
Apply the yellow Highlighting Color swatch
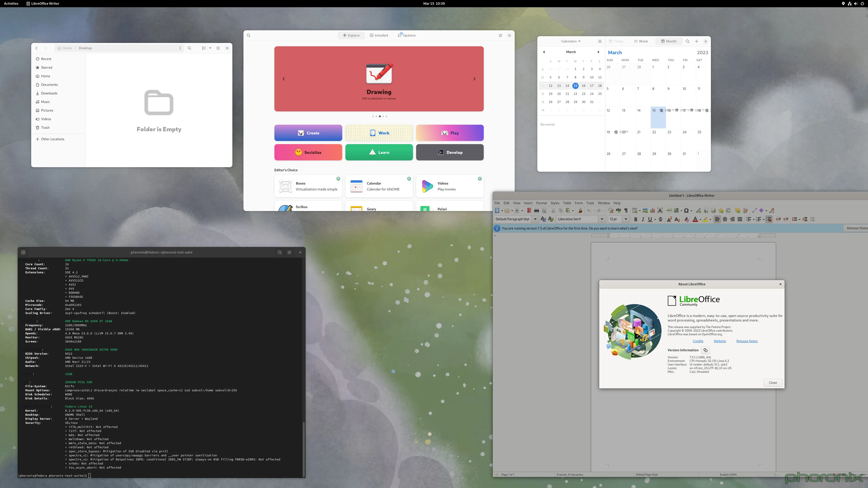(x=705, y=219)
